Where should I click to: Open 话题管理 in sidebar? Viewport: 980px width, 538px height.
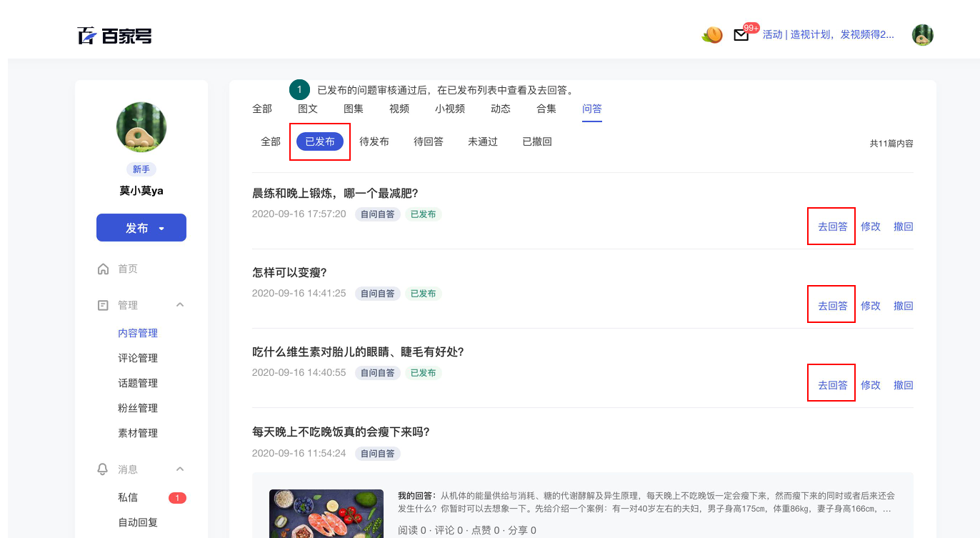click(138, 383)
